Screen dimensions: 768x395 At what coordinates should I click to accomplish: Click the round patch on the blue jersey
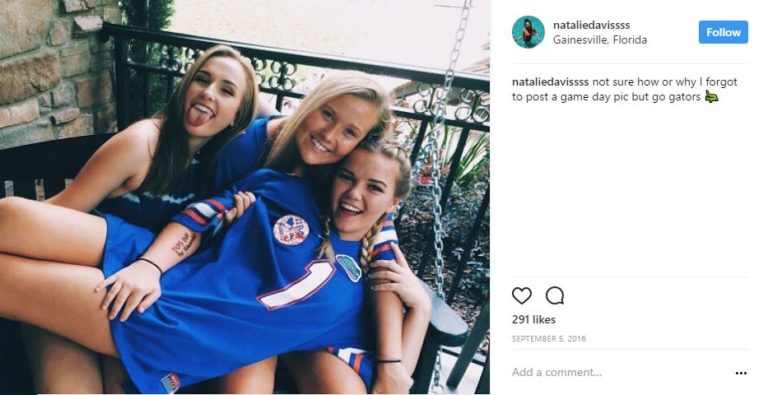point(291,230)
